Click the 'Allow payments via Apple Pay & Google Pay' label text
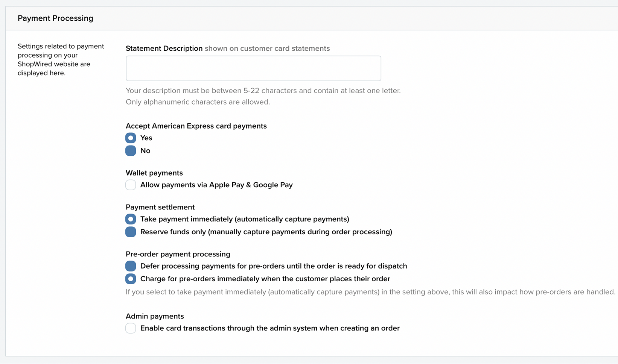Screen dimensions: 618x364 [216, 185]
